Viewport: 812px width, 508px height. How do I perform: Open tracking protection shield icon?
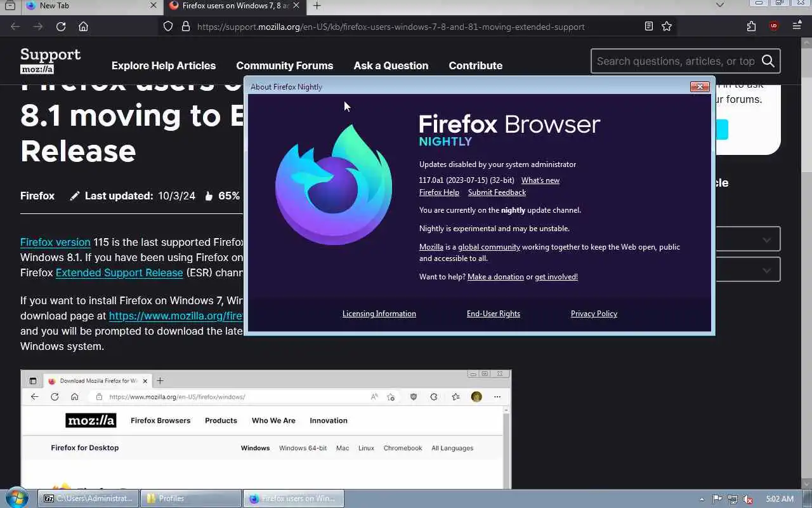click(x=168, y=27)
